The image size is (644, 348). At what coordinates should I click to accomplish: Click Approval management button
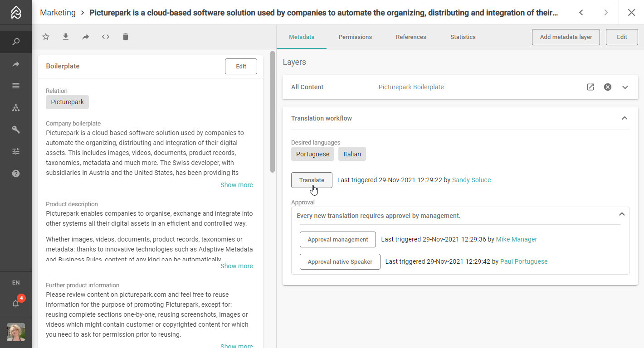click(x=338, y=239)
